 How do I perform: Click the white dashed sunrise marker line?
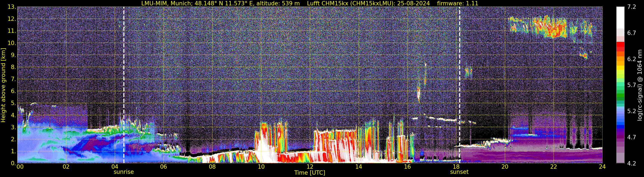tap(124, 85)
